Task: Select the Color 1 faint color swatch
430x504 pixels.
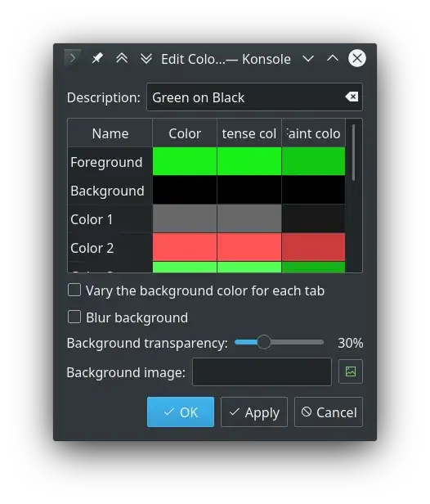Action: 313,218
